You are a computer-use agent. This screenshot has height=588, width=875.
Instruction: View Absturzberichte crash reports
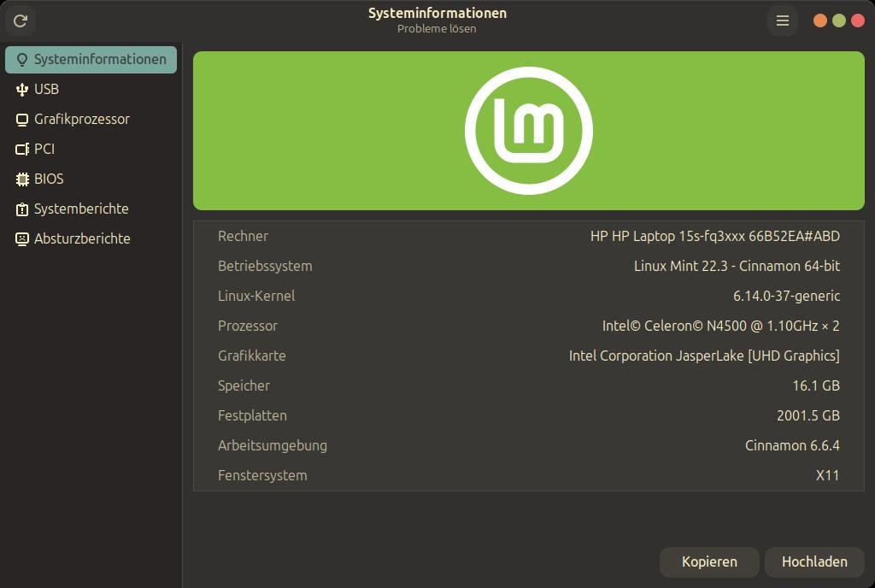(x=91, y=238)
